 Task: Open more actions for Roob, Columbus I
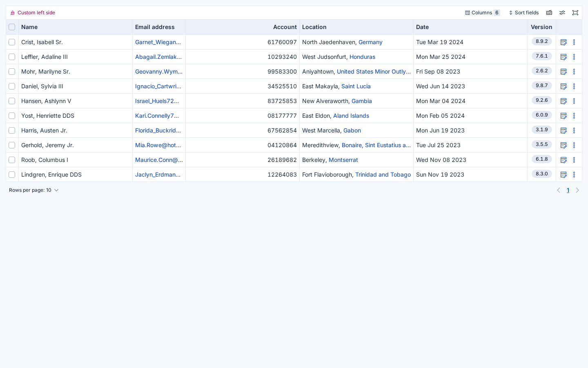tap(574, 160)
